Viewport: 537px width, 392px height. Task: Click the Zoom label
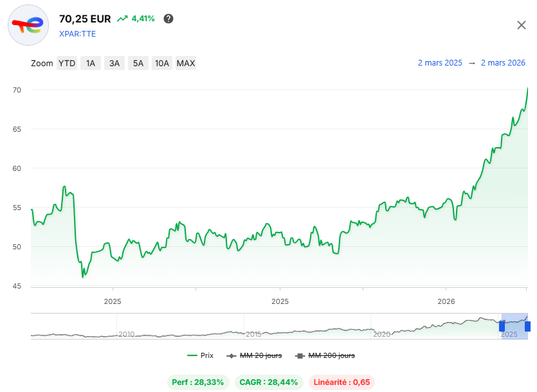pyautogui.click(x=42, y=64)
